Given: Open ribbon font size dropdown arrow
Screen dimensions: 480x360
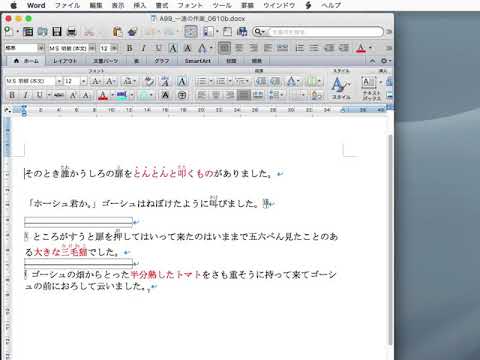Looking at the screenshot, I should coord(83,81).
